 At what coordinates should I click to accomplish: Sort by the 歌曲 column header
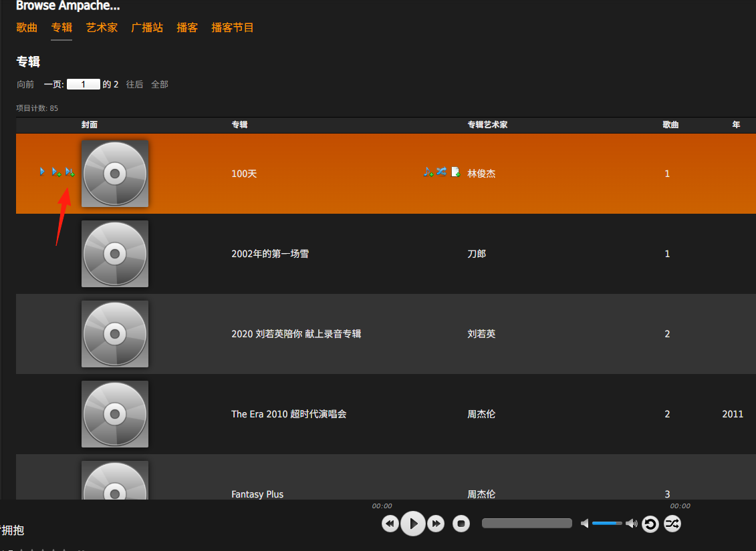coord(670,125)
